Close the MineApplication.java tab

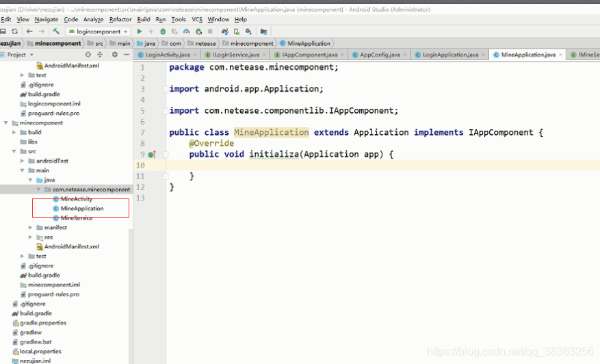[560, 55]
